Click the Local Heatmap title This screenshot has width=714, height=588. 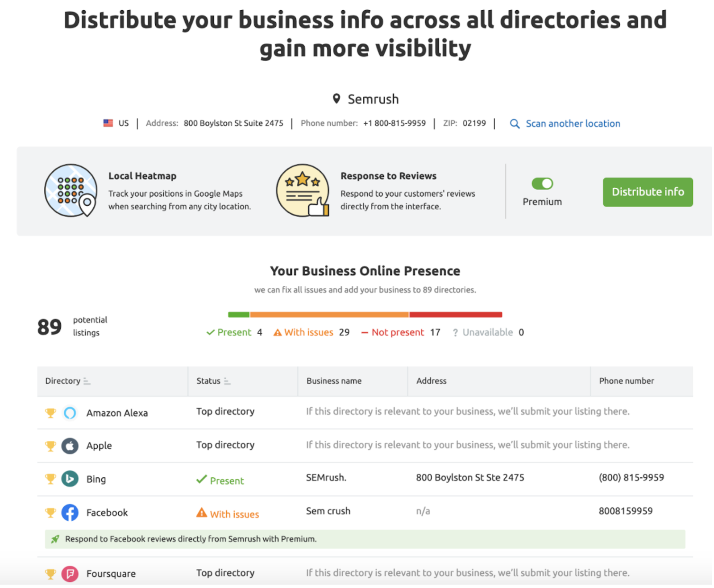click(142, 176)
